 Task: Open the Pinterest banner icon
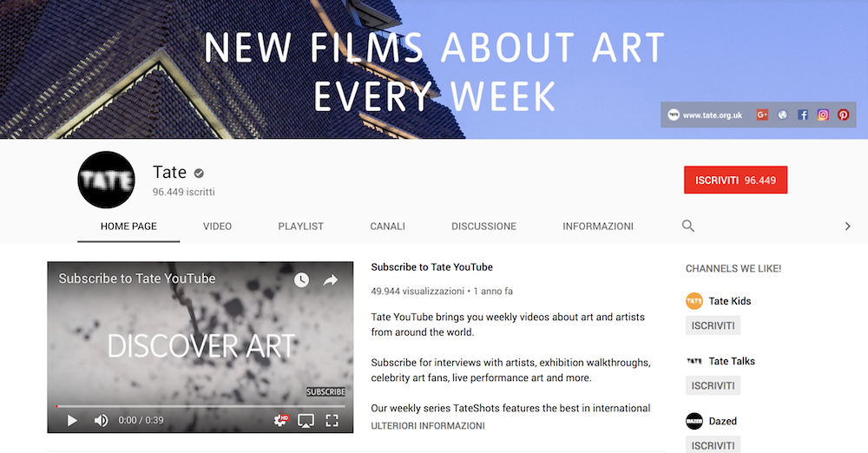843,115
